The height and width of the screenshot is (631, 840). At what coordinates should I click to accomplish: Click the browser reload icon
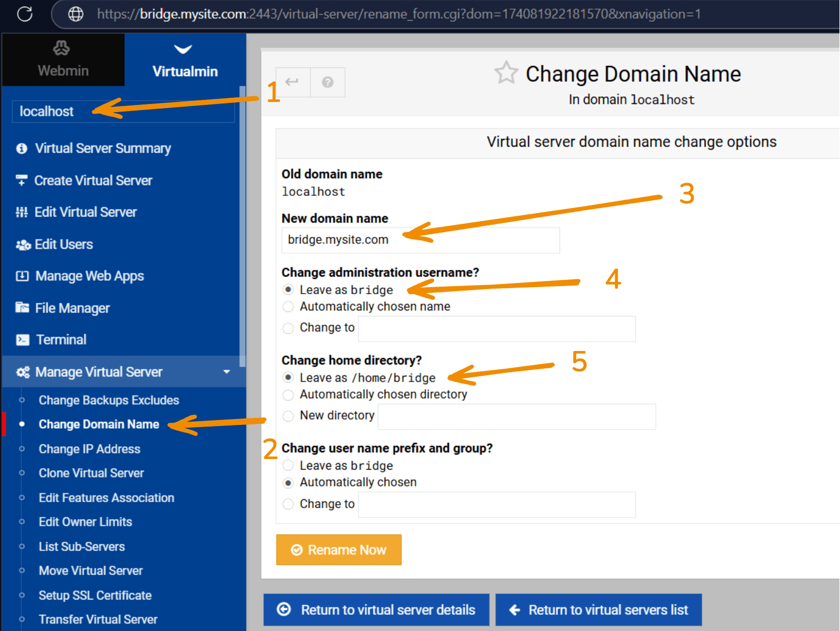click(x=24, y=14)
